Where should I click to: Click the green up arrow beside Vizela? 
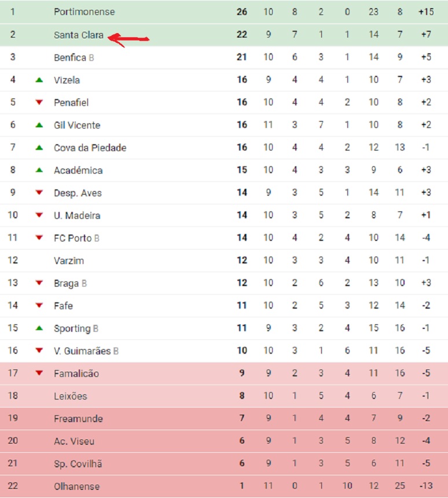(39, 80)
